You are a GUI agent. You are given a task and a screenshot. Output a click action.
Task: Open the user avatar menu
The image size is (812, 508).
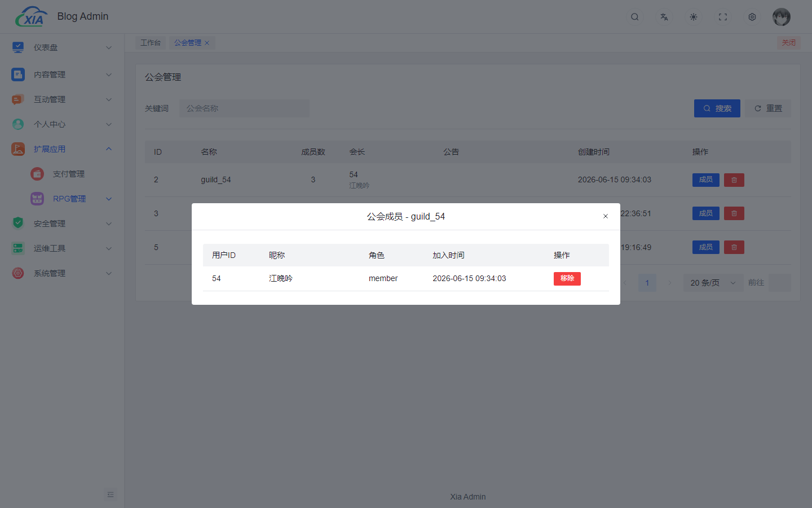pyautogui.click(x=782, y=17)
